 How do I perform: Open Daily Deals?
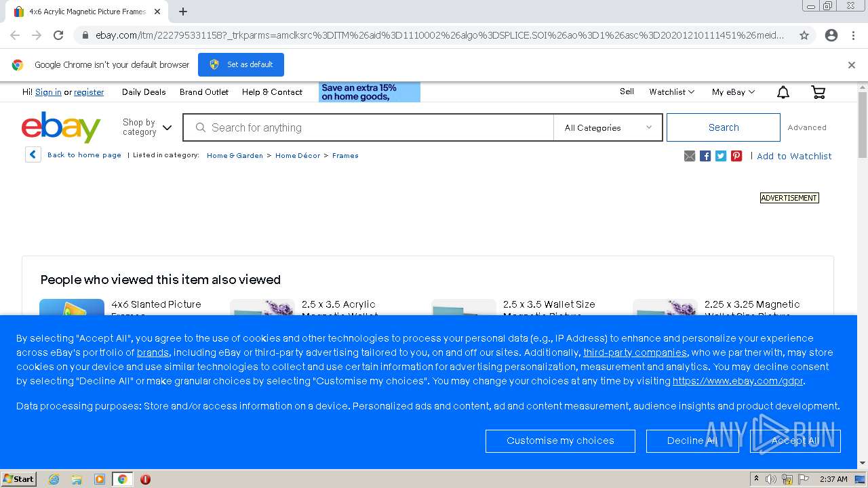coord(144,92)
